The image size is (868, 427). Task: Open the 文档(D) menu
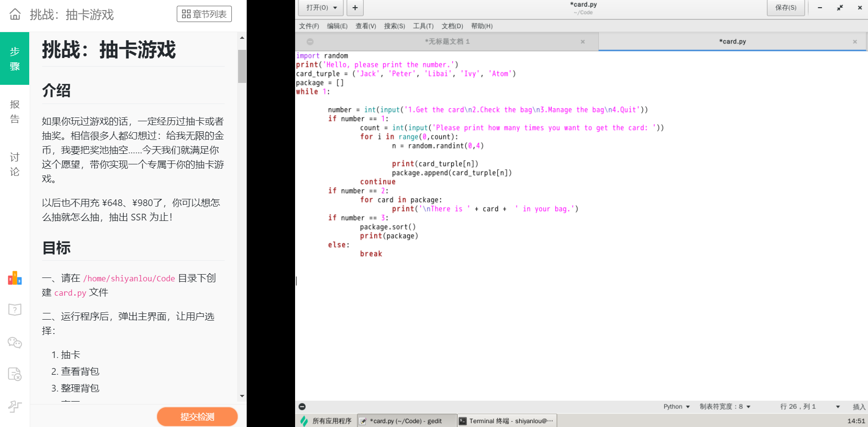tap(452, 26)
